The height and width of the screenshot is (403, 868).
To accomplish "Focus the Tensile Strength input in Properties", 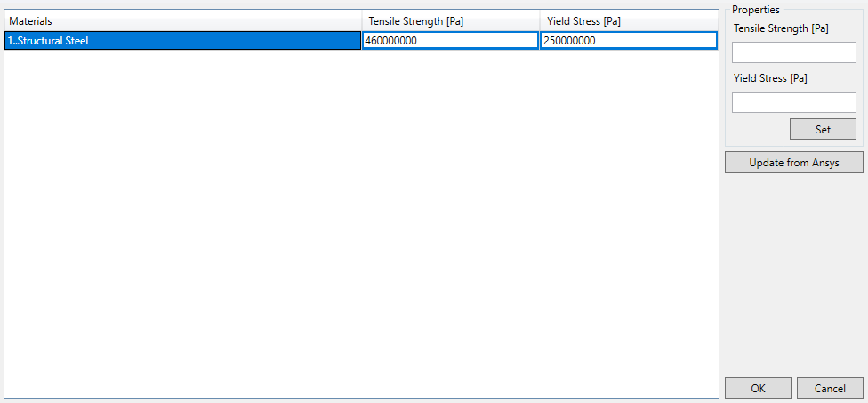I will (x=793, y=52).
